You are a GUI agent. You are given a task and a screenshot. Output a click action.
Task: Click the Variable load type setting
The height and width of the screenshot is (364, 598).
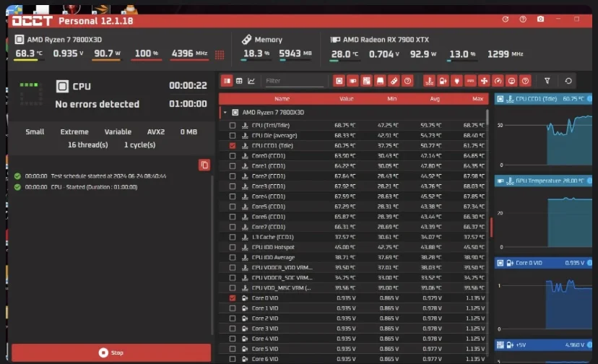(x=118, y=131)
